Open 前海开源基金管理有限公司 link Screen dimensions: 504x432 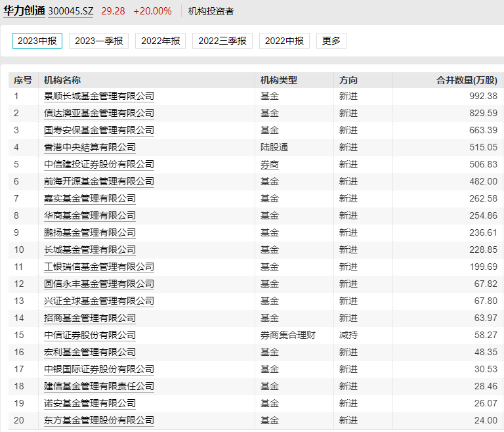click(x=98, y=181)
